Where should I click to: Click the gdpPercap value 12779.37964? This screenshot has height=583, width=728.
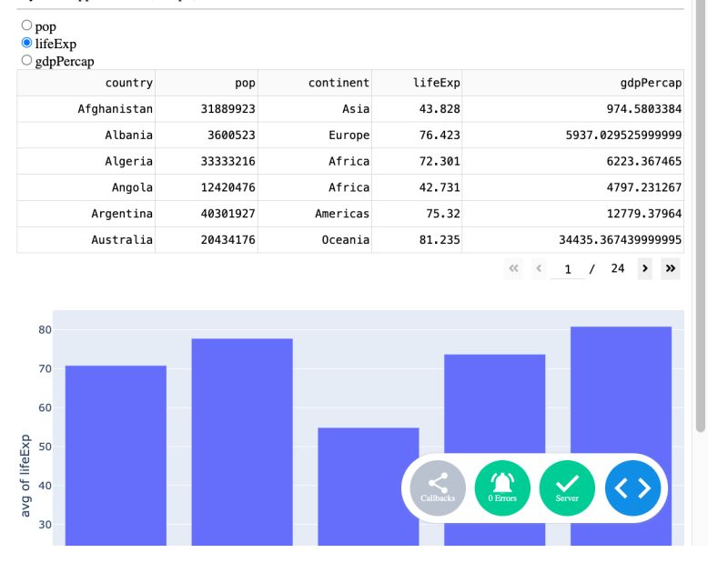click(573, 214)
